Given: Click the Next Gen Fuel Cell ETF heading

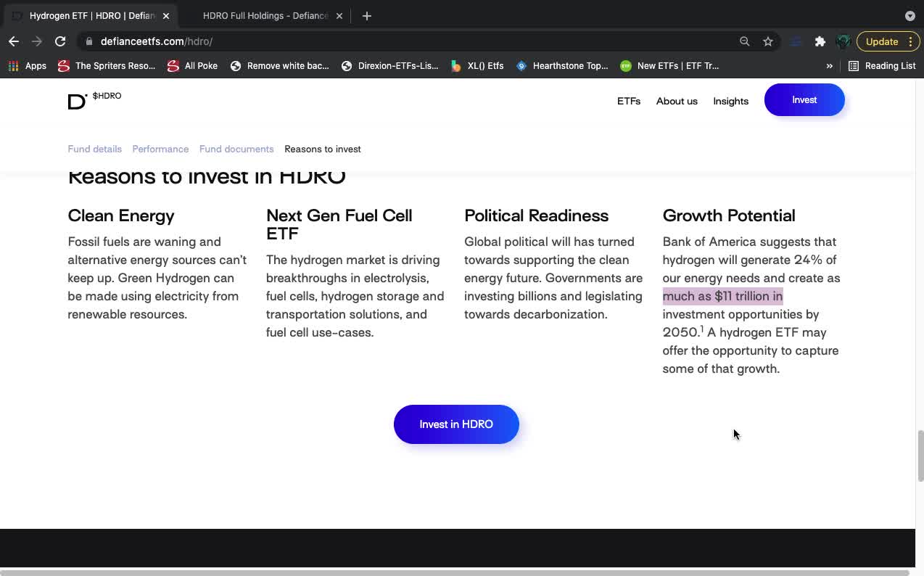Looking at the screenshot, I should click(339, 224).
